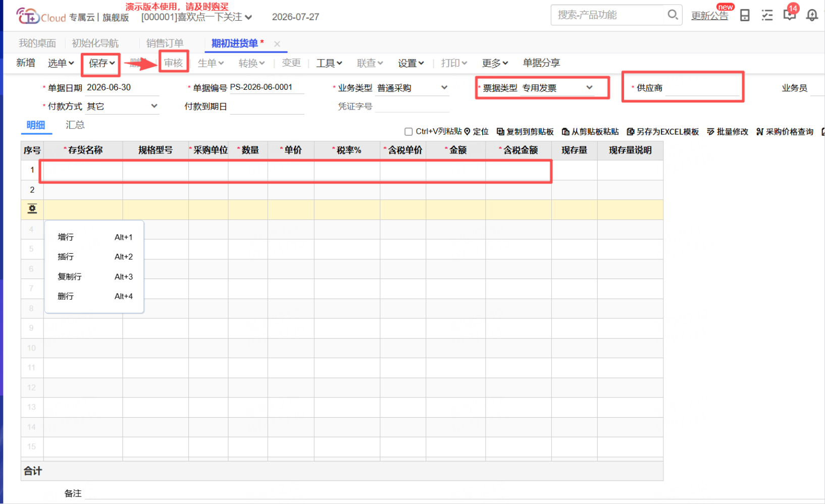The image size is (825, 504).
Task: Open the 更新公告 link
Action: pos(709,16)
